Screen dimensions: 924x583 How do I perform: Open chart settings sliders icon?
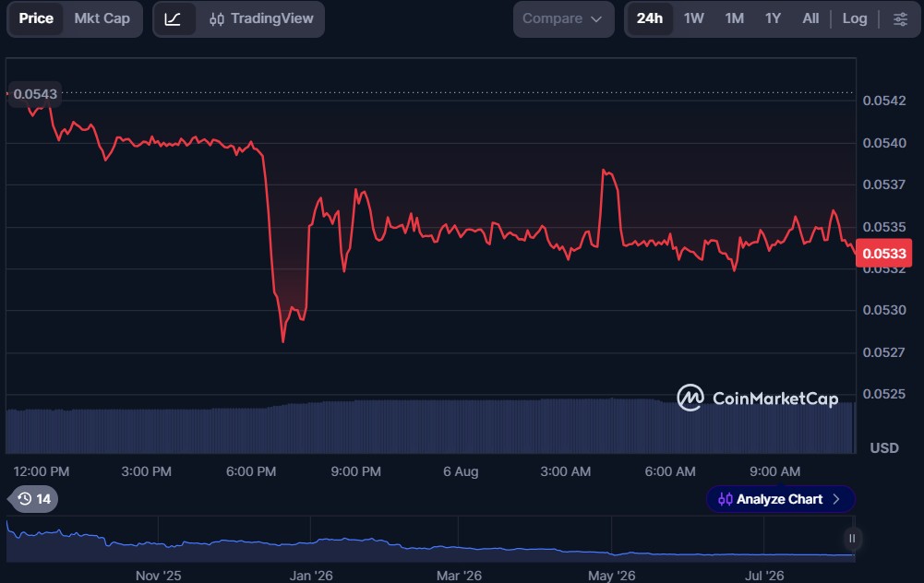900,18
